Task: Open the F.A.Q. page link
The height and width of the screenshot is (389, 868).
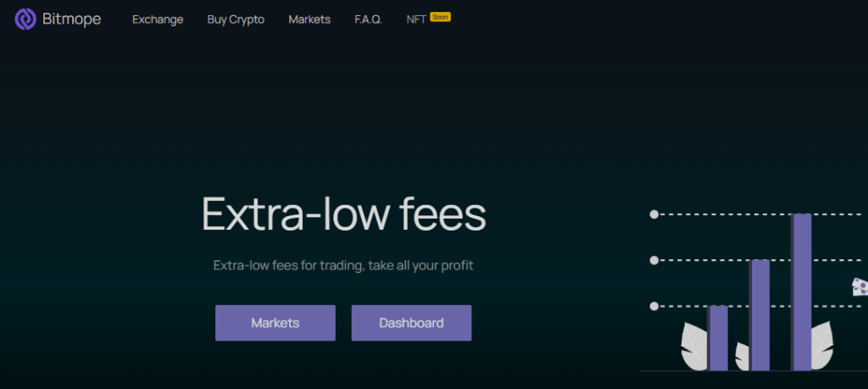Action: coord(369,19)
